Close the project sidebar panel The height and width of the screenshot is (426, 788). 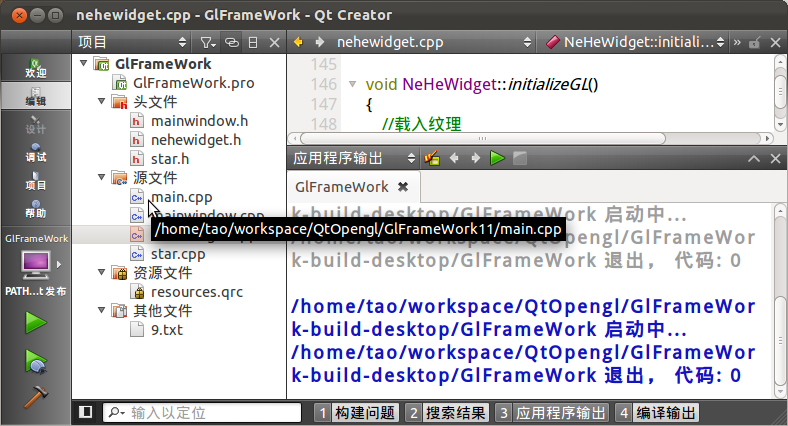pyautogui.click(x=274, y=43)
